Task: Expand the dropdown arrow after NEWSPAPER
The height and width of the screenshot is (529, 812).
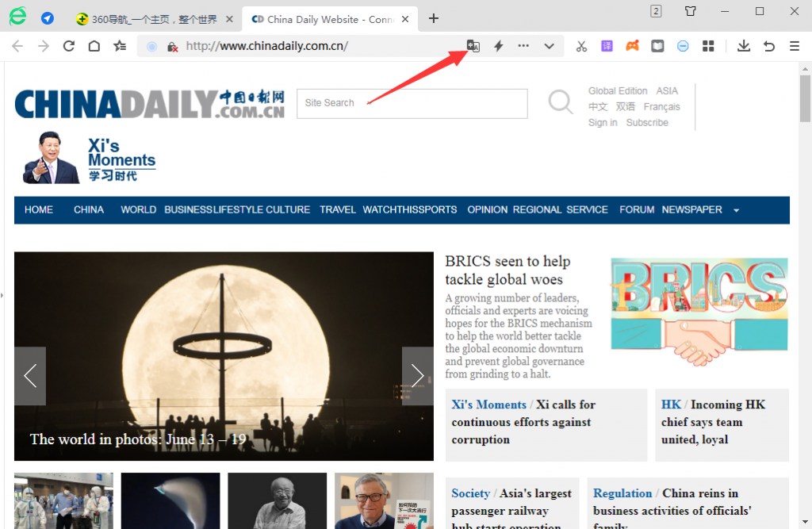Action: 736,210
